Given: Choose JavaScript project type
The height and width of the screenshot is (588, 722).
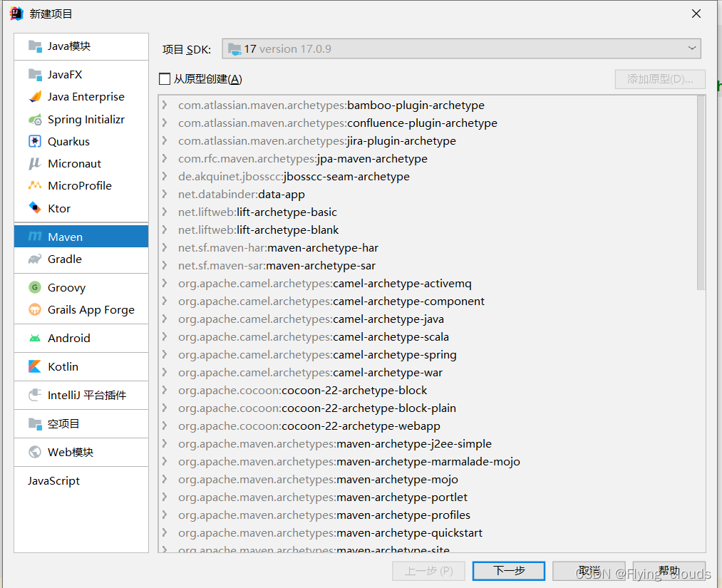Looking at the screenshot, I should 81,480.
